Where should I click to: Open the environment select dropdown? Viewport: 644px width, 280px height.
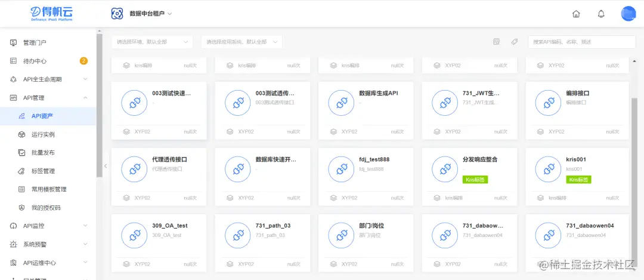tap(152, 42)
